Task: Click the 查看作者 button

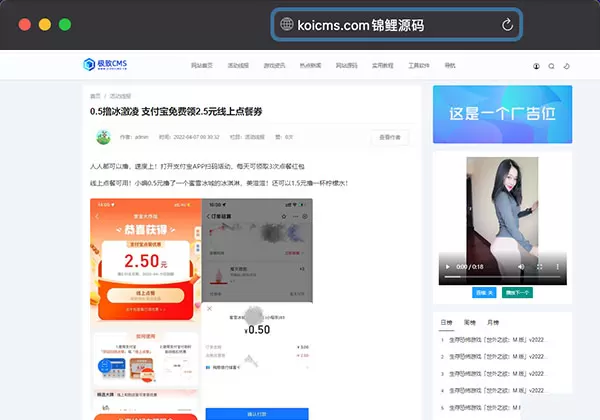Action: click(390, 137)
